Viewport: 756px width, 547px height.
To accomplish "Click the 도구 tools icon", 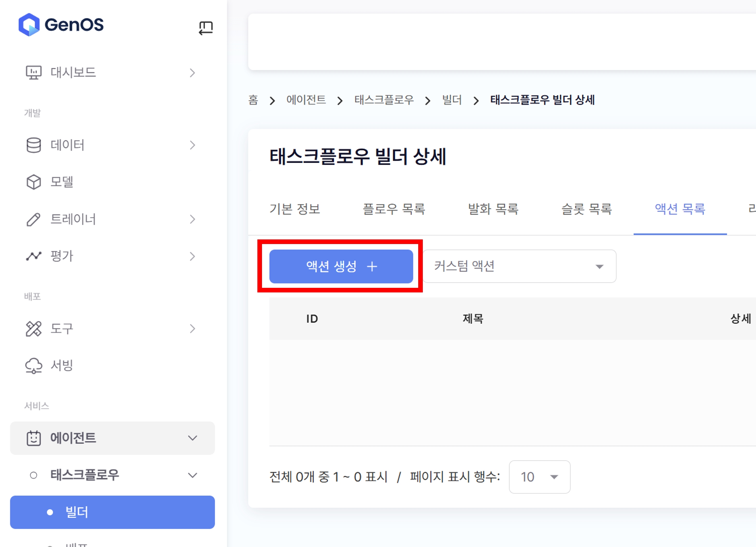I will [34, 329].
